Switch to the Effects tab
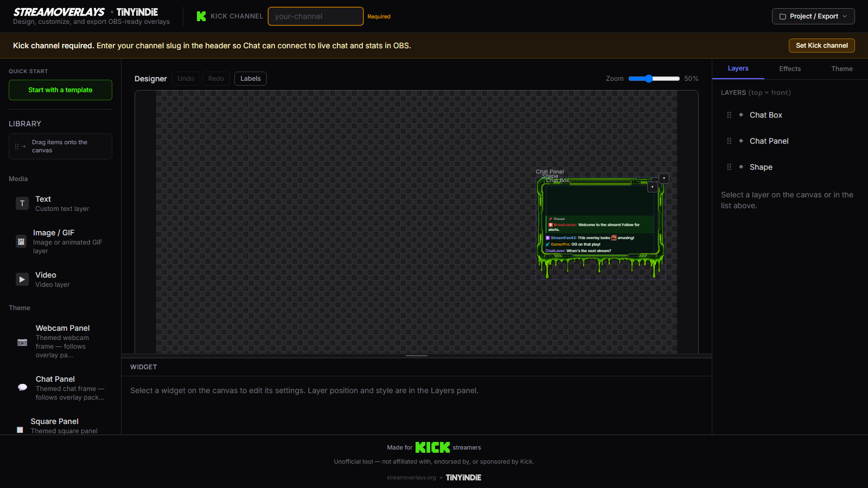This screenshot has width=868, height=488. pos(790,69)
